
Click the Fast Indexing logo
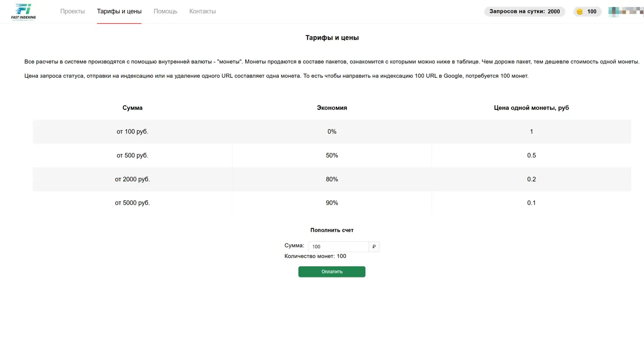pos(23,11)
